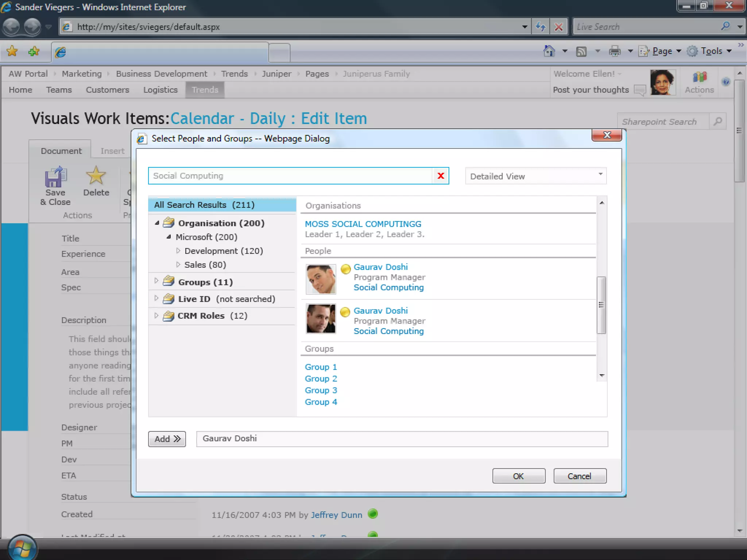This screenshot has width=747, height=560.
Task: Click the red X clear search icon
Action: tap(441, 176)
